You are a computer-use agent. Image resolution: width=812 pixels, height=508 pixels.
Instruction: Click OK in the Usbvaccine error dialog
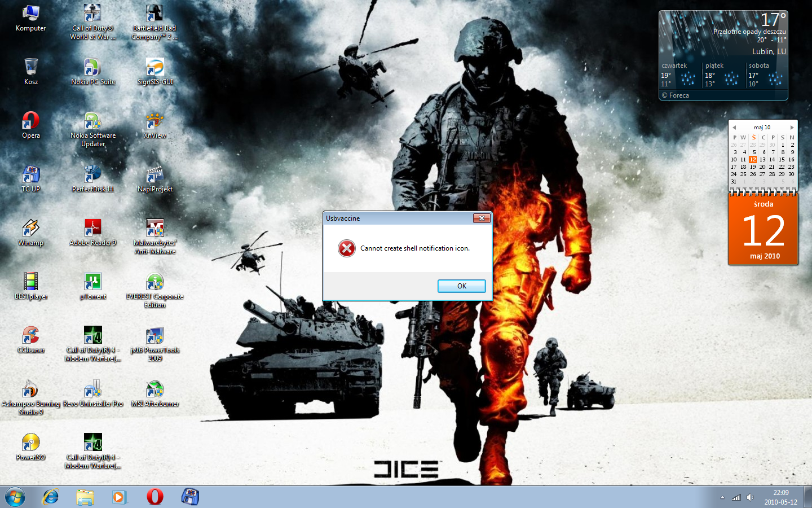[x=461, y=286]
